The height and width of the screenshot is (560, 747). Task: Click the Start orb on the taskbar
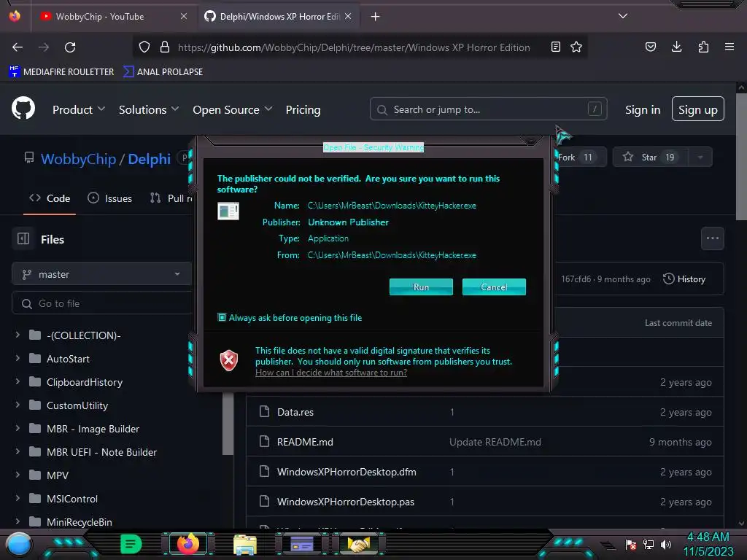coord(19,545)
